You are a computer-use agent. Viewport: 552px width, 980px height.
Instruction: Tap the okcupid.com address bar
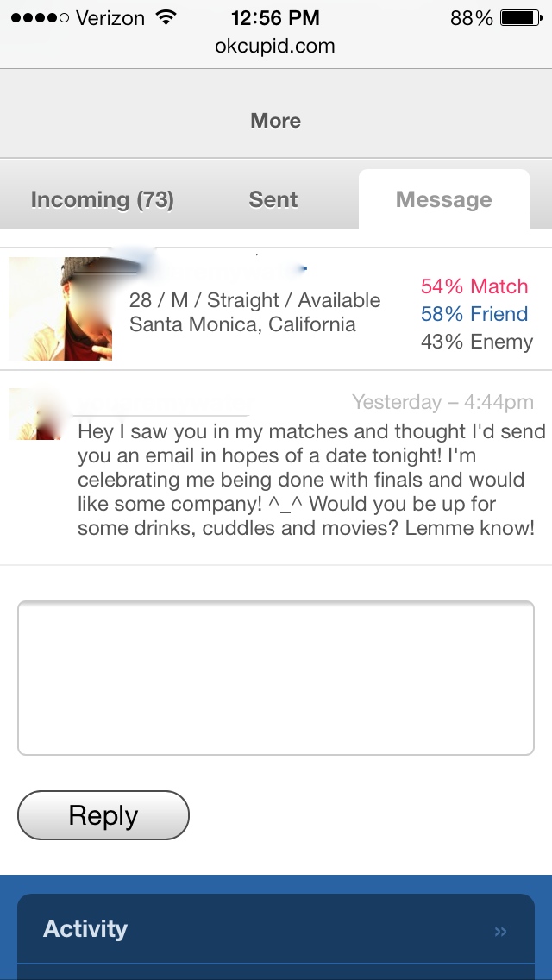coord(275,46)
